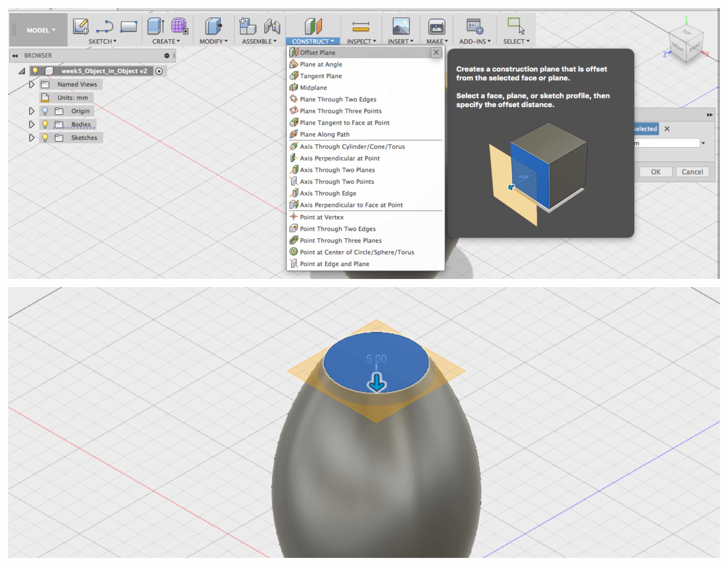Click the Units: mm document icon
Viewport: 728px width, 566px height.
click(x=45, y=98)
